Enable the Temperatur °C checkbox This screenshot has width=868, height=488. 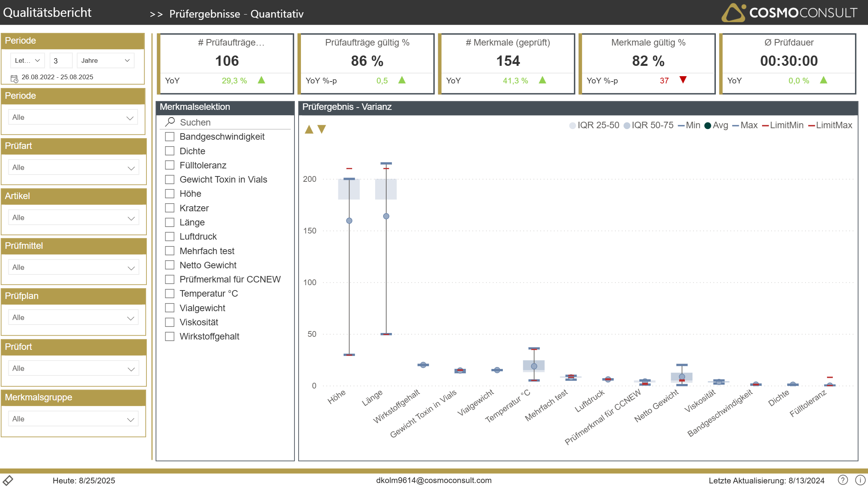pos(170,294)
